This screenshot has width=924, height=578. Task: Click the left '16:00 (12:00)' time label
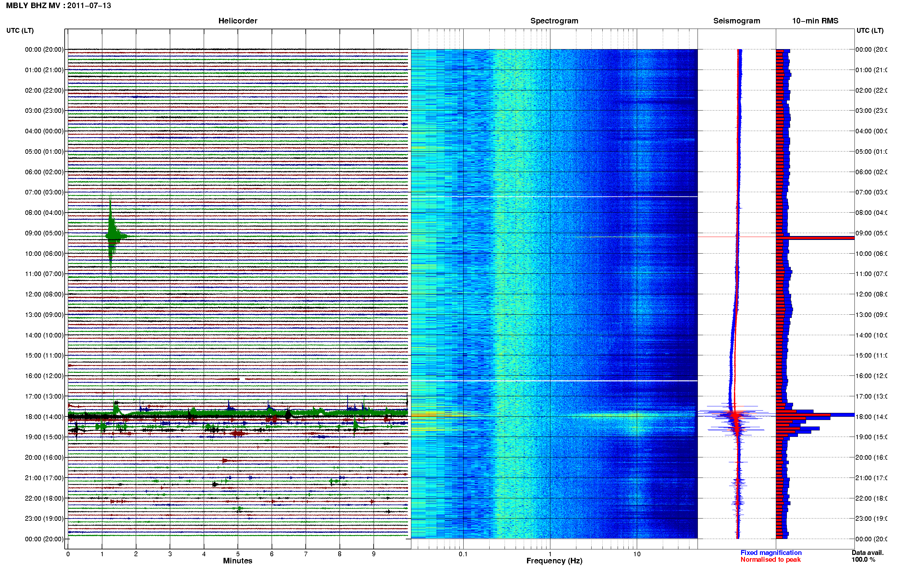[x=44, y=376]
